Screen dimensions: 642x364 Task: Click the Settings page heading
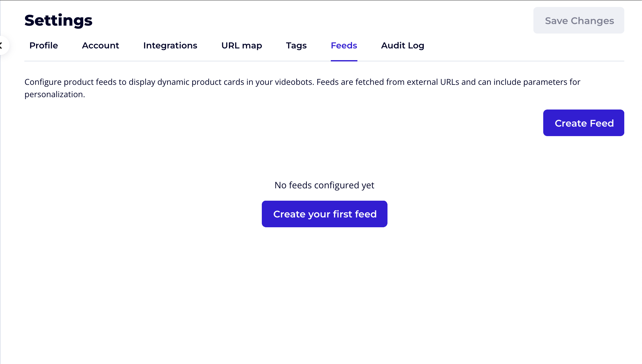point(58,20)
